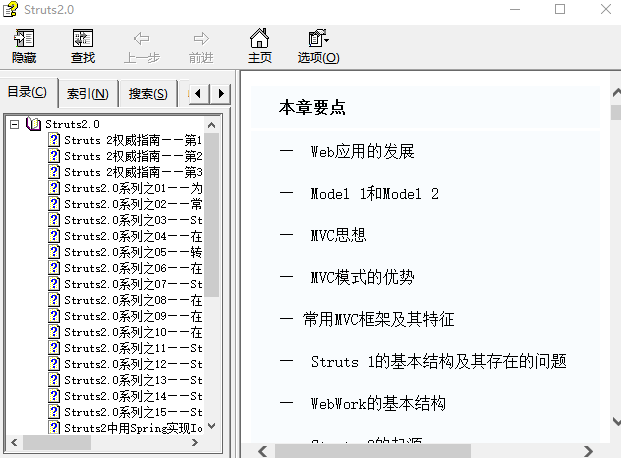
Task: Open the 选项 (Options) toolbar icon
Action: tap(318, 39)
